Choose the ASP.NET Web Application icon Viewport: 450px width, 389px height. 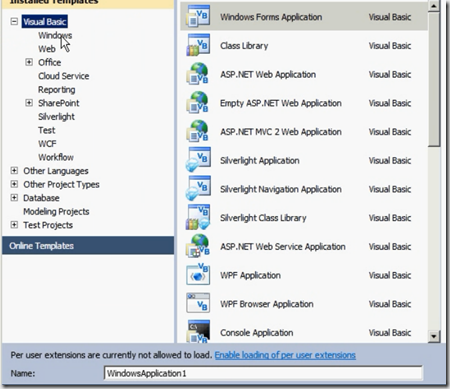pyautogui.click(x=198, y=74)
